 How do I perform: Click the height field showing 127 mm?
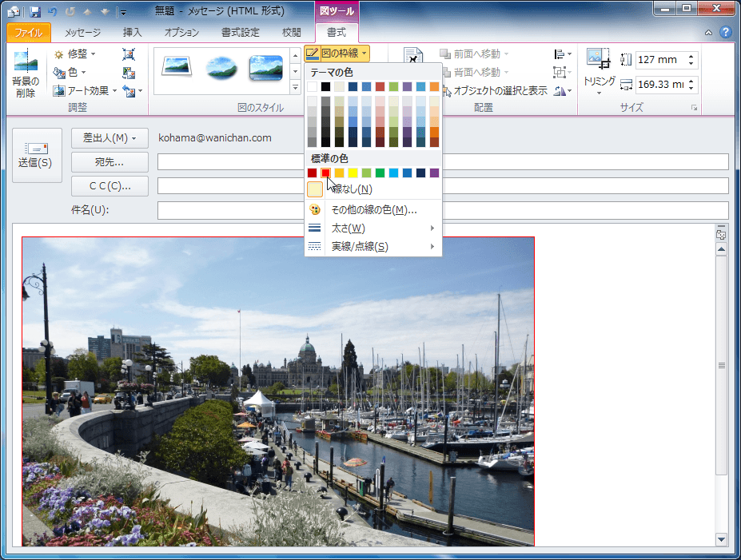pyautogui.click(x=661, y=59)
